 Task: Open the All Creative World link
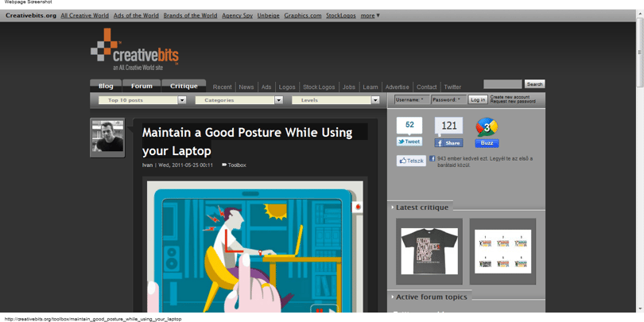[84, 16]
